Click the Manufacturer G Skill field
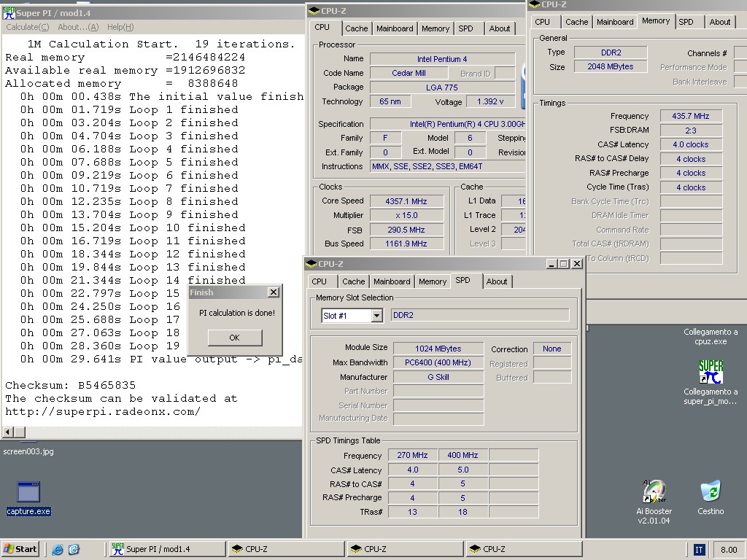Viewport: 747px width, 560px height. tap(438, 377)
